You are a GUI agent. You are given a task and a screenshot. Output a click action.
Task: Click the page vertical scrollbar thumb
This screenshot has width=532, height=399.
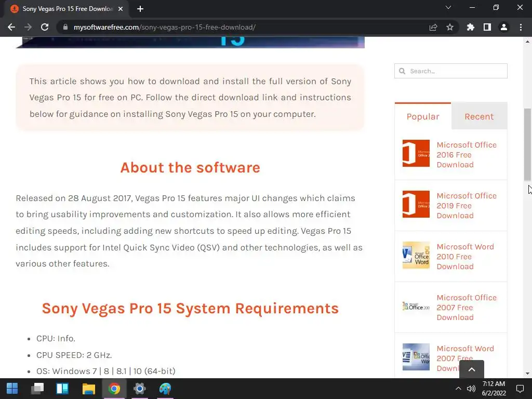[x=527, y=145]
